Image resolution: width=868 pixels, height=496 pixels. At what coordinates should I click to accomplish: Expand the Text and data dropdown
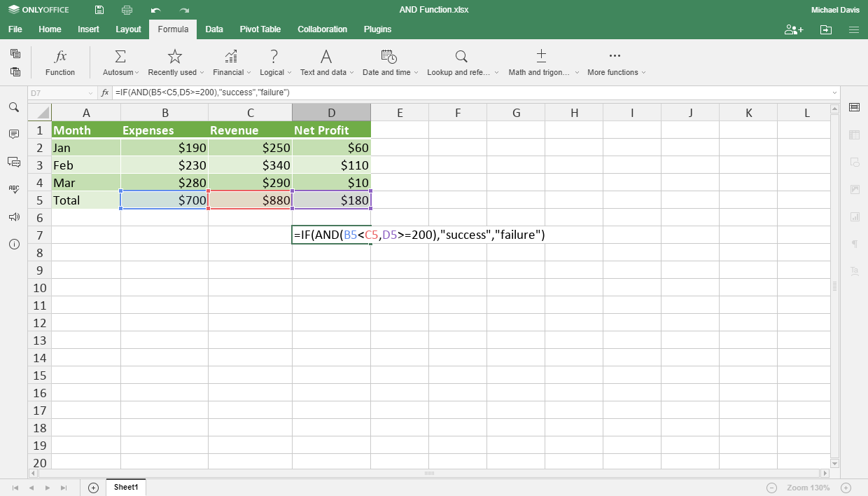point(351,73)
